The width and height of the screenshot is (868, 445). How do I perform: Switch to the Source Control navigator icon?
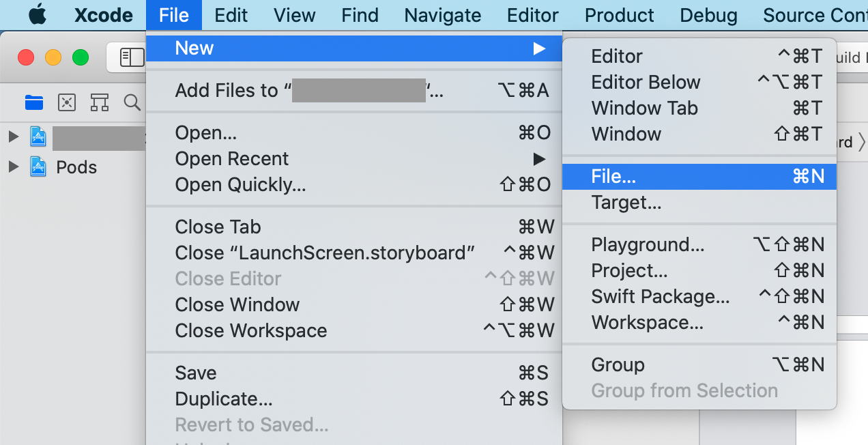67,102
